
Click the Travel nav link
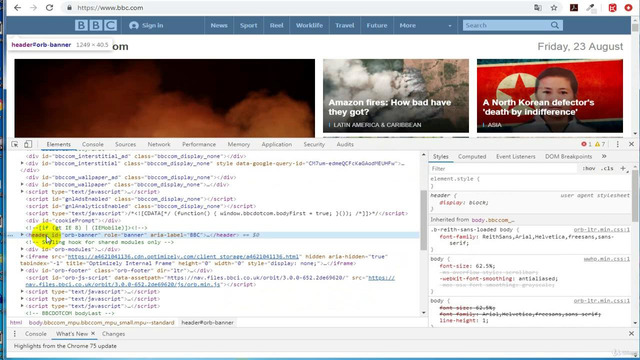[344, 25]
